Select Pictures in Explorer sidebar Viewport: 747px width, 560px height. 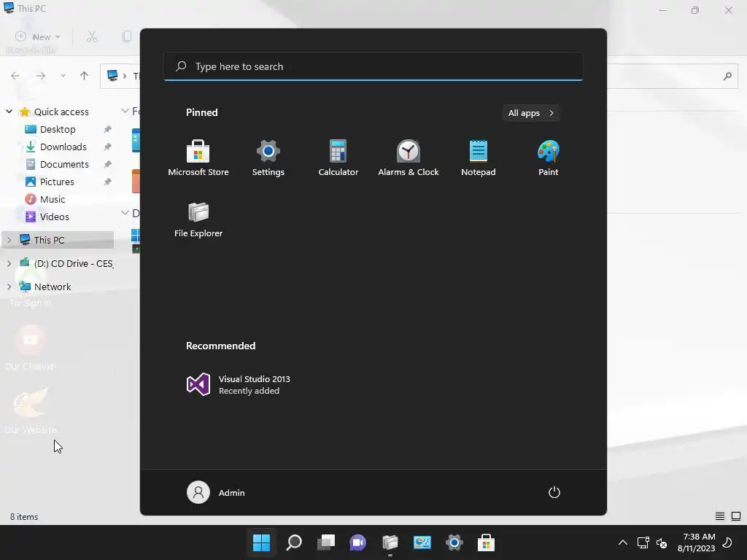click(57, 182)
